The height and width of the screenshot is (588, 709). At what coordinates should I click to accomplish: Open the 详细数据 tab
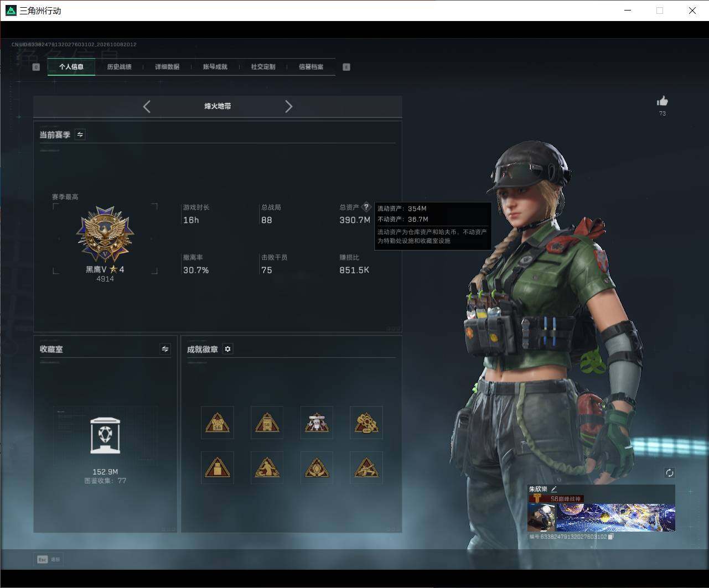(x=167, y=67)
